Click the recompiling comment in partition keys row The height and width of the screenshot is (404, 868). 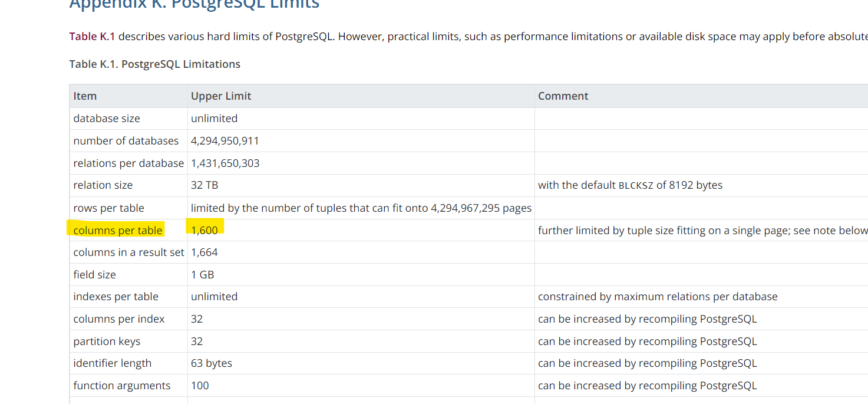648,341
